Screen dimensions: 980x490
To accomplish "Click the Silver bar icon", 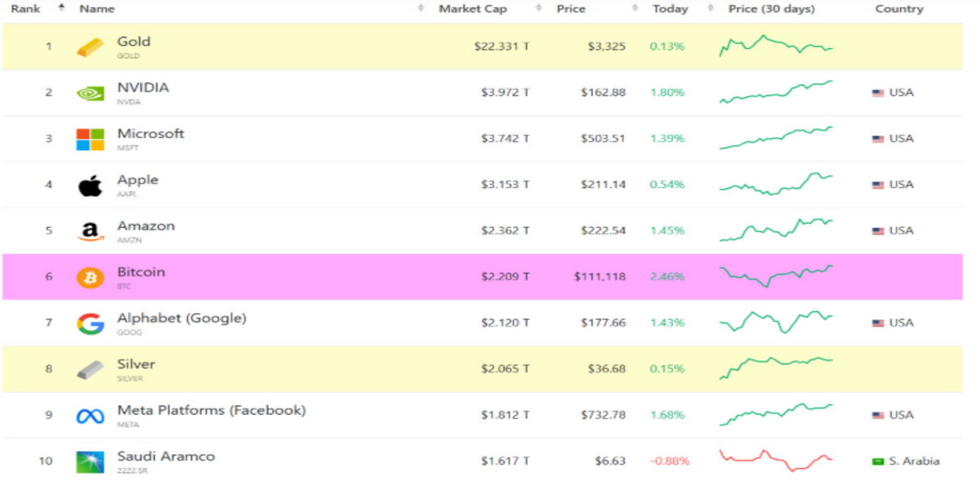I will (91, 370).
